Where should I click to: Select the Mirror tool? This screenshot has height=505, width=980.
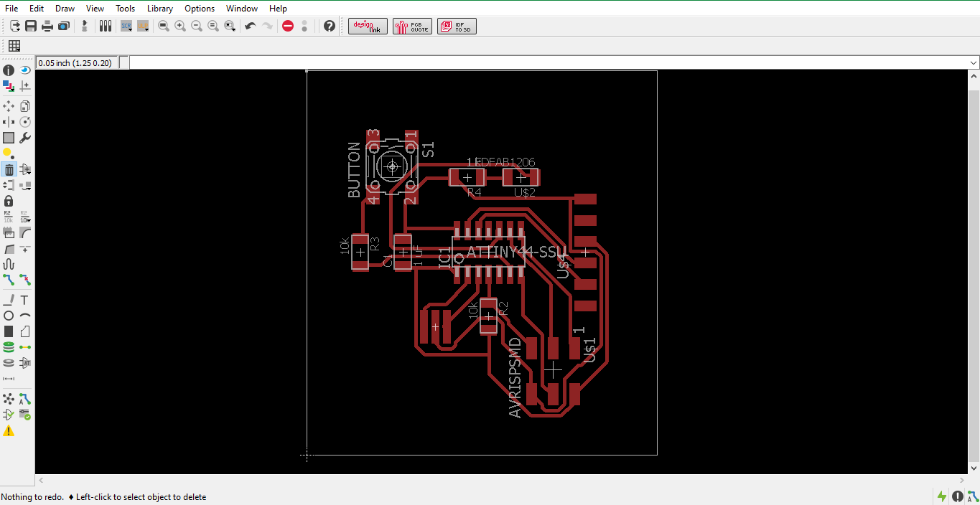pos(9,122)
